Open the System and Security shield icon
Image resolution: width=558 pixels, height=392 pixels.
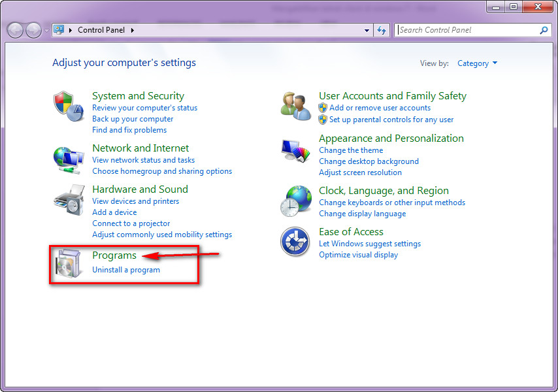69,106
